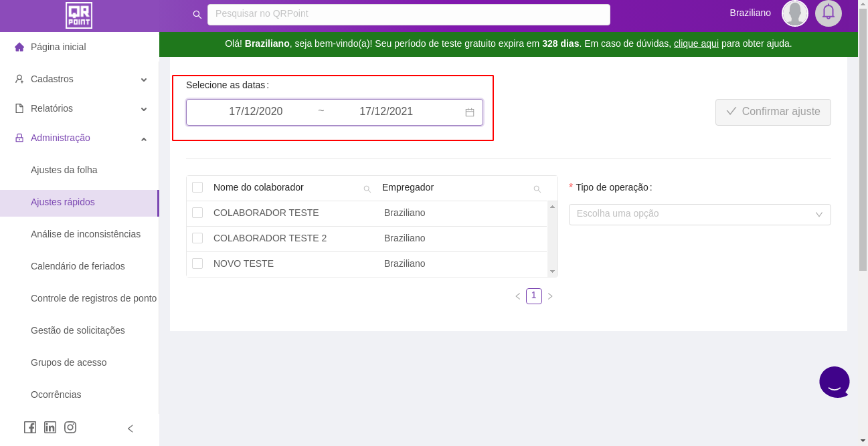Select the COLABORADOR TESTE checkbox
The width and height of the screenshot is (868, 446).
(x=197, y=213)
